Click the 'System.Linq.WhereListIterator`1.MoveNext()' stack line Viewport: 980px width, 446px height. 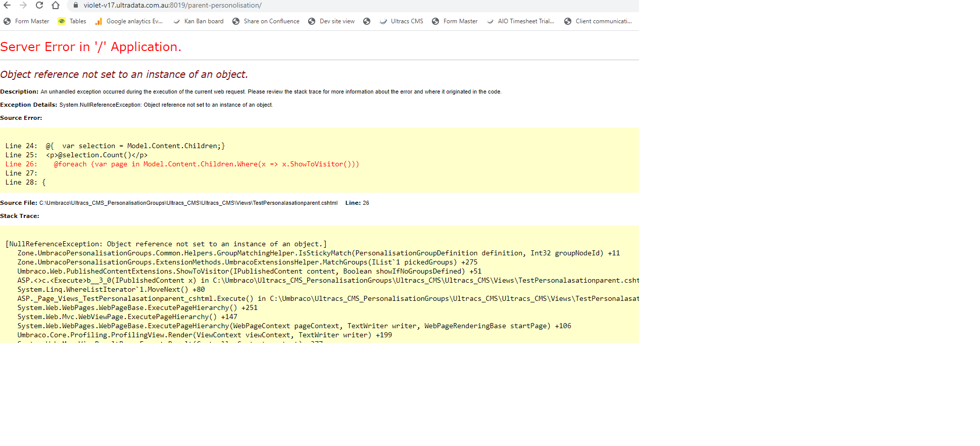click(111, 289)
